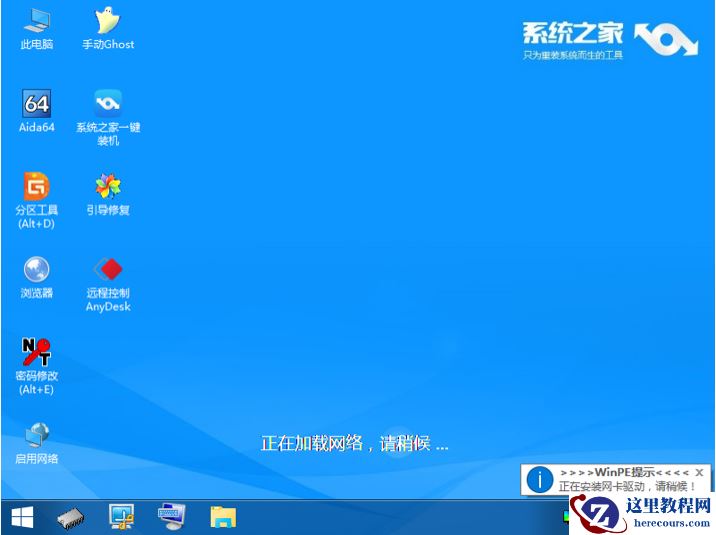Open the monitor keyboard taskbar icon
Image resolution: width=716 pixels, height=535 pixels.
point(171,517)
